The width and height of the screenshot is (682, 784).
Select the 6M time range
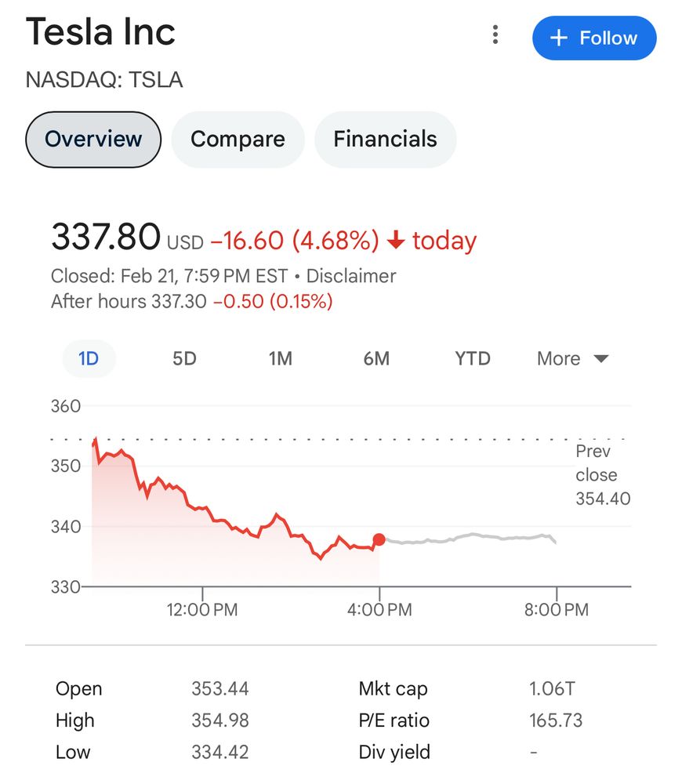376,359
